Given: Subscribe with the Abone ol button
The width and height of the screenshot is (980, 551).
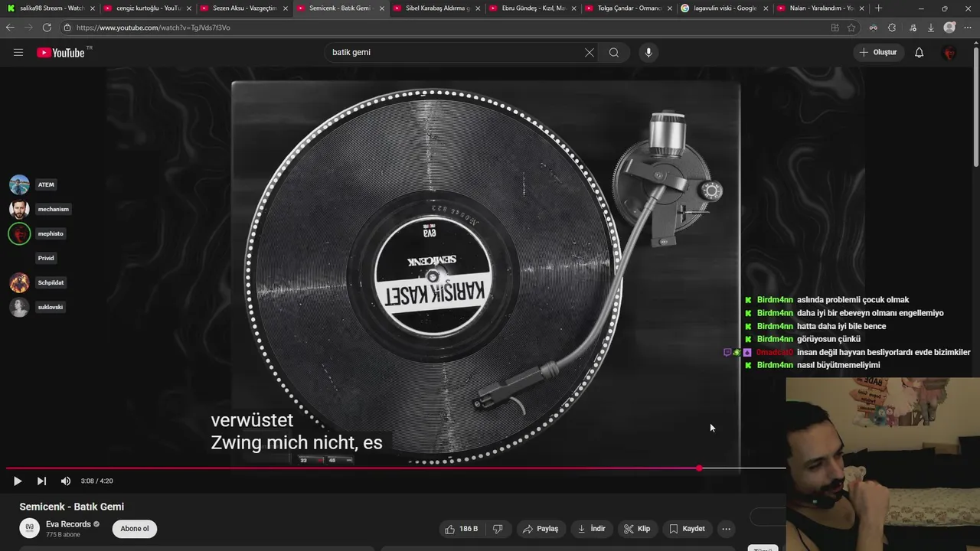Looking at the screenshot, I should point(135,529).
